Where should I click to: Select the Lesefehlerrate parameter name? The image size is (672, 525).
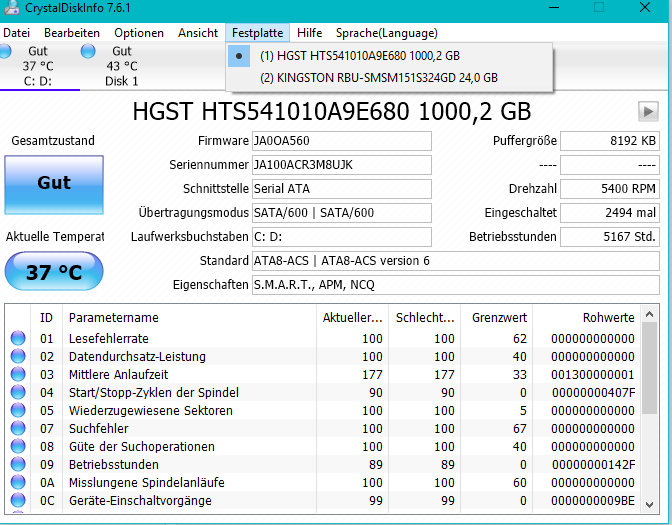[109, 339]
